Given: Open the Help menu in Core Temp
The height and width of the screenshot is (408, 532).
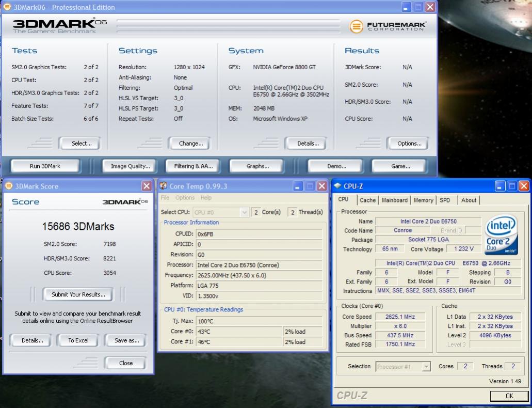Looking at the screenshot, I should (205, 198).
